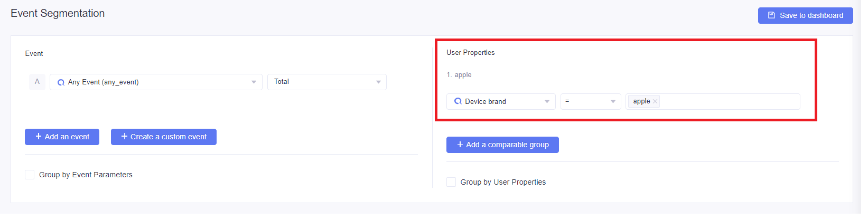
Task: Remove the apple tag with its x icon
Action: tap(655, 101)
